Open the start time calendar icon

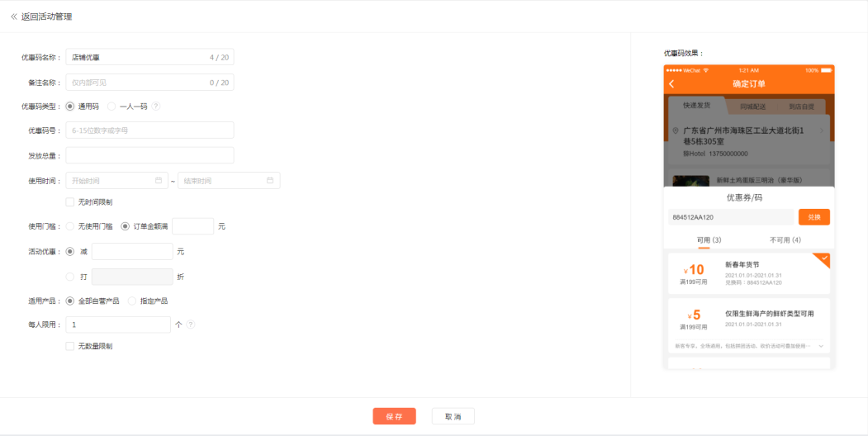(x=159, y=180)
